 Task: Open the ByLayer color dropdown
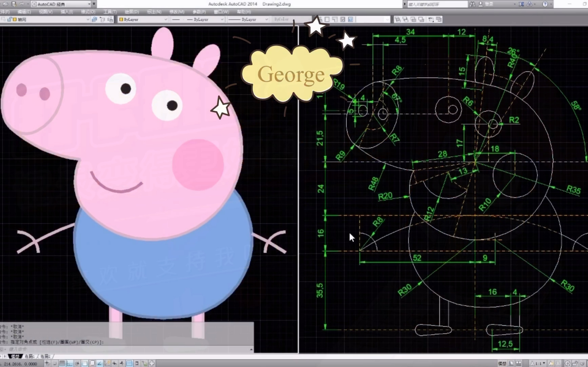click(x=166, y=19)
